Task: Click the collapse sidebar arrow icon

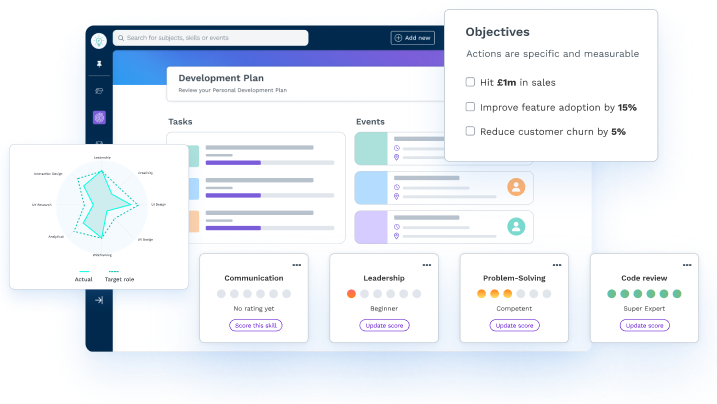Action: click(99, 300)
